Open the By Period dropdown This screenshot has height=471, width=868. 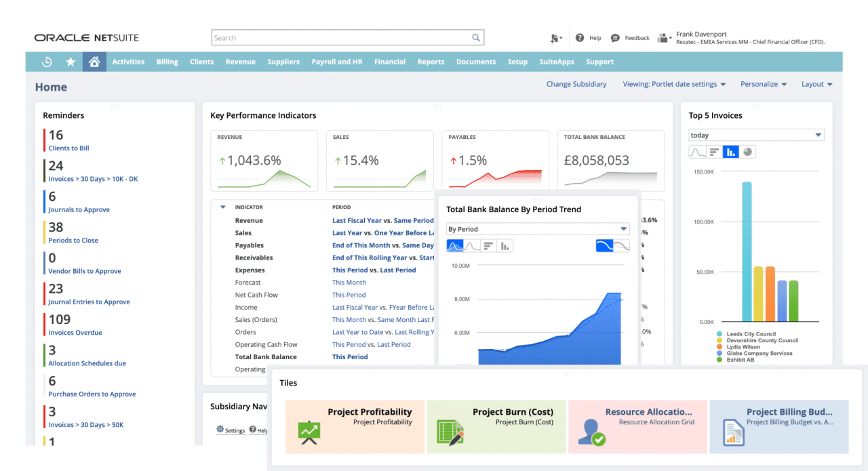(x=538, y=229)
